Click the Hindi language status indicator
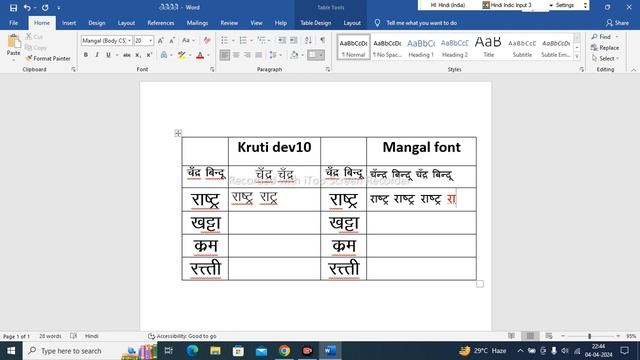 coord(91,336)
